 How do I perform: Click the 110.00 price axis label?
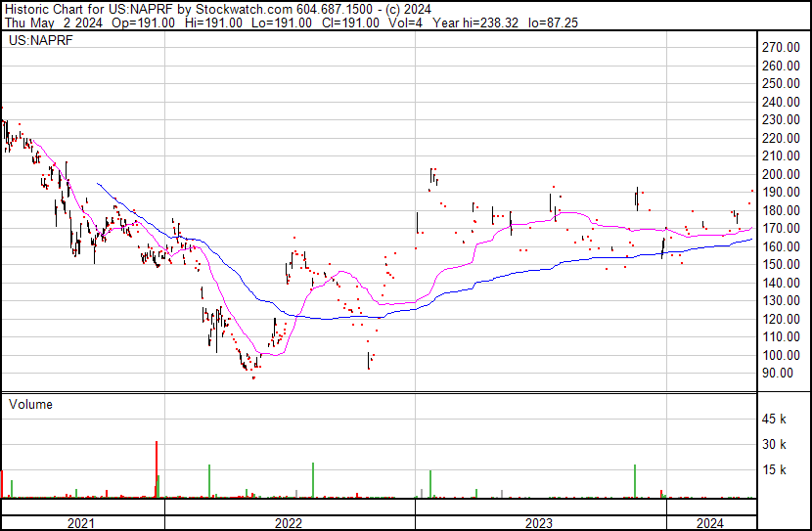(x=781, y=337)
